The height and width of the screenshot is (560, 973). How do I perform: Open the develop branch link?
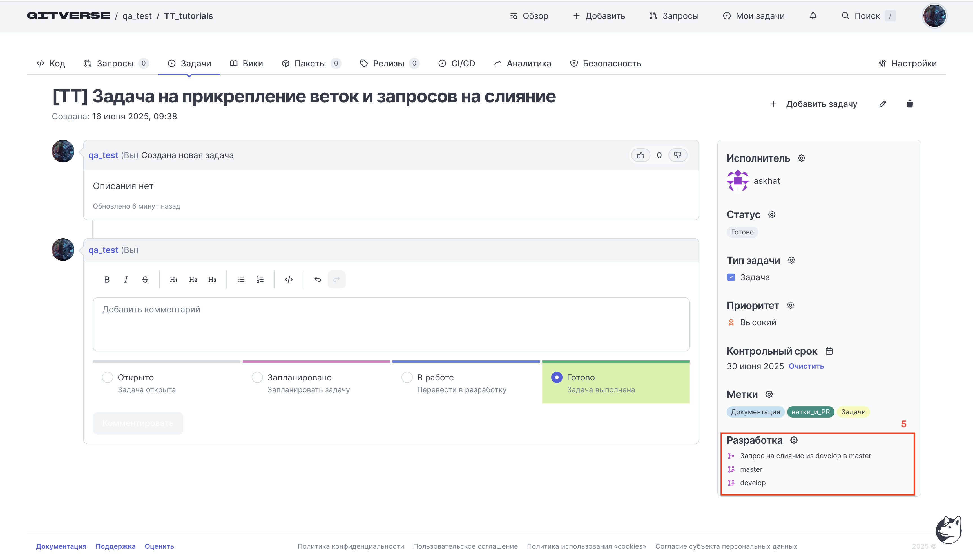(753, 483)
